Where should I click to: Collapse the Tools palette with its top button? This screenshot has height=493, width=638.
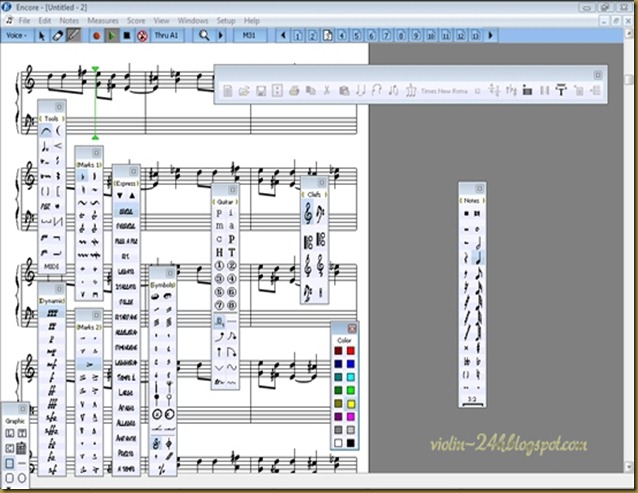(59, 107)
